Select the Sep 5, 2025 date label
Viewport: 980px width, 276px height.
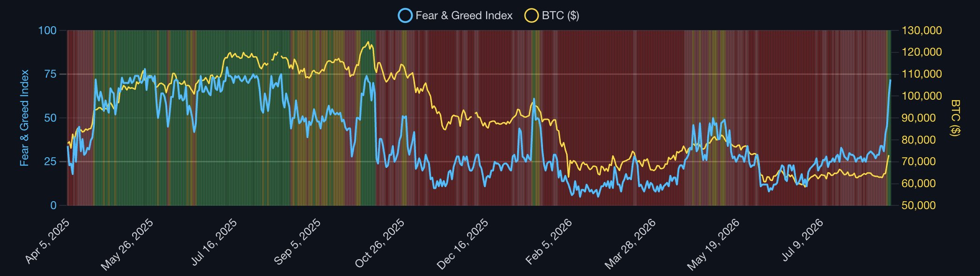pyautogui.click(x=297, y=241)
